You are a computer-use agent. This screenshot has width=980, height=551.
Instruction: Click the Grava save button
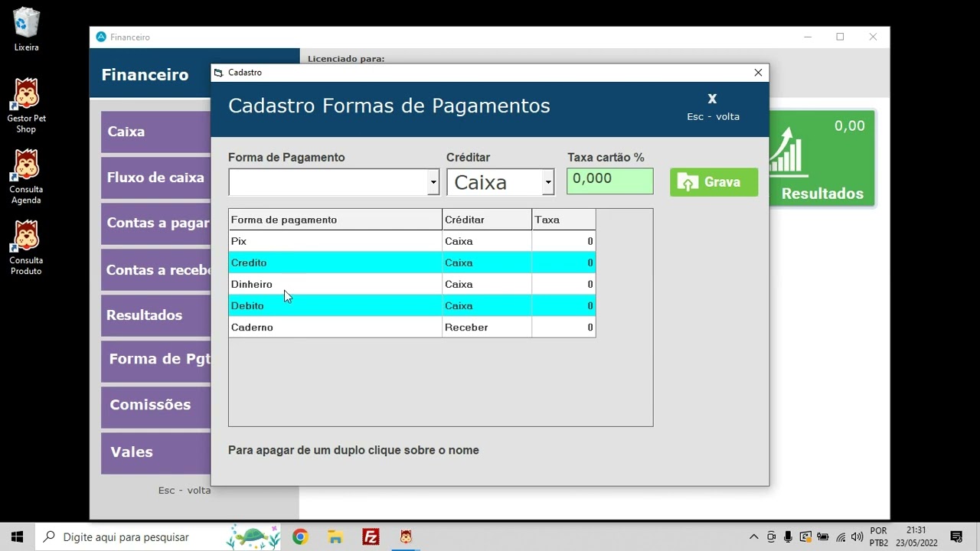pos(714,182)
